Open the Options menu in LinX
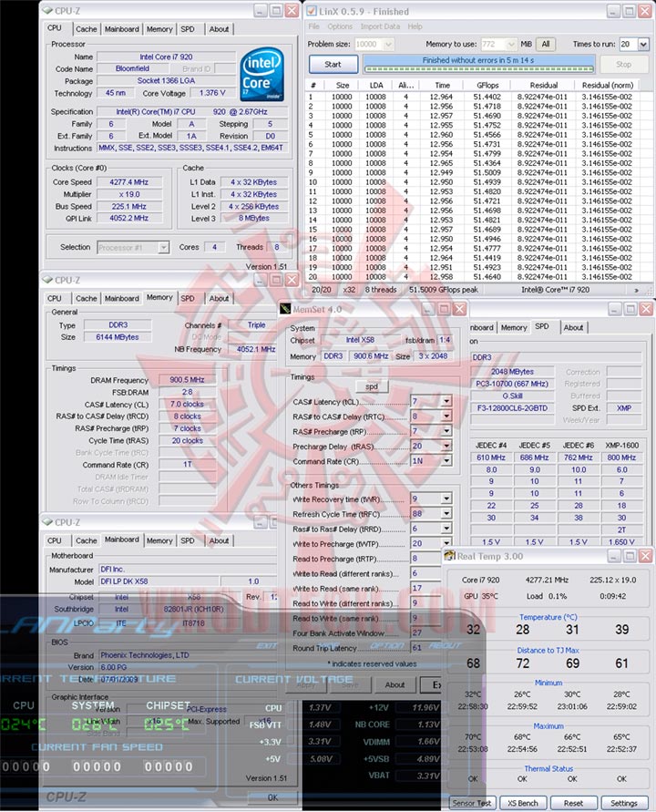 pos(340,26)
